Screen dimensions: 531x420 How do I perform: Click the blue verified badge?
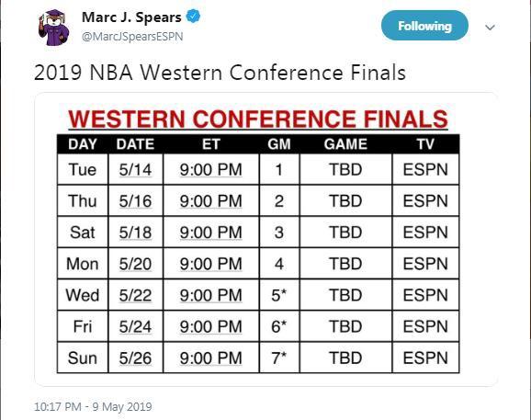click(193, 17)
